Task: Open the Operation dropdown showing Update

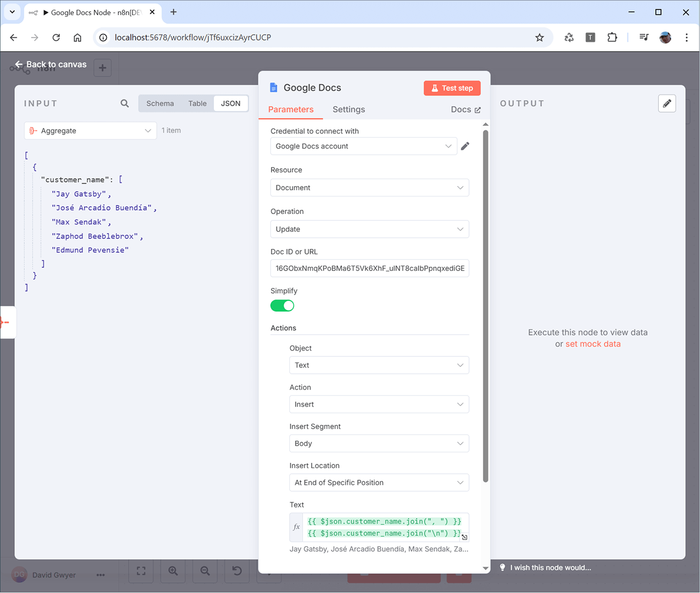Action: (x=370, y=229)
